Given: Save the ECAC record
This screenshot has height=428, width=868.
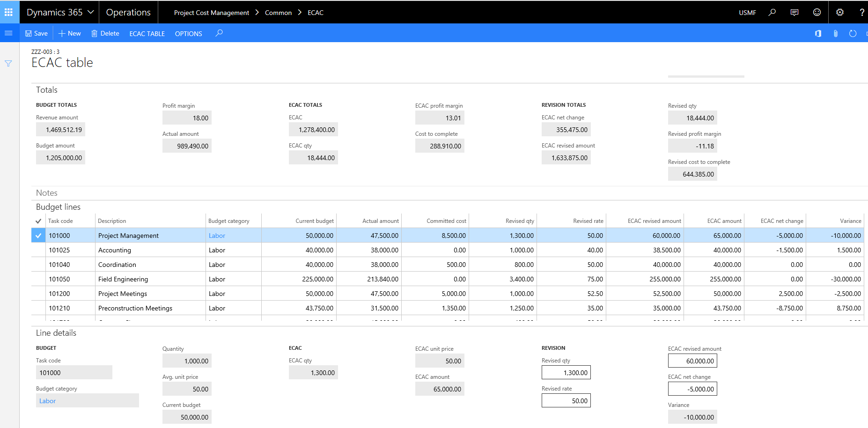Looking at the screenshot, I should click(x=36, y=33).
